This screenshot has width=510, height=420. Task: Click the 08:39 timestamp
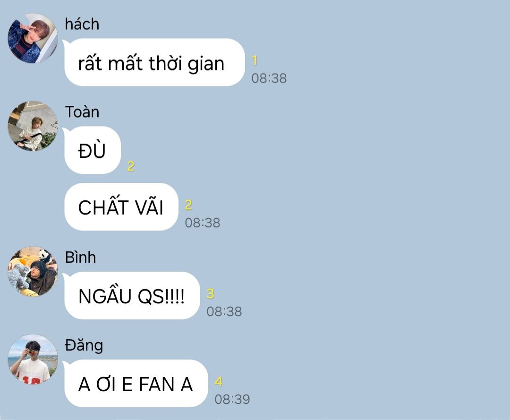tap(232, 399)
